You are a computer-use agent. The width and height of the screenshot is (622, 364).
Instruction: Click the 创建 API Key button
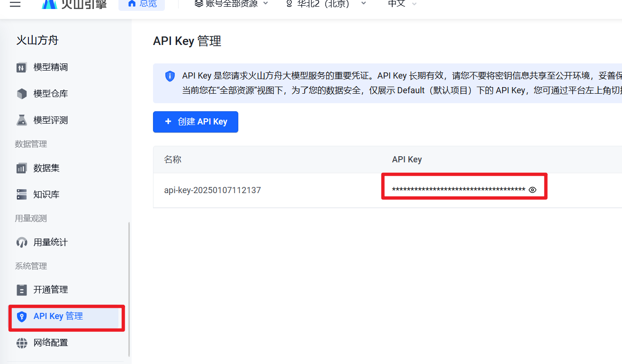click(x=196, y=122)
